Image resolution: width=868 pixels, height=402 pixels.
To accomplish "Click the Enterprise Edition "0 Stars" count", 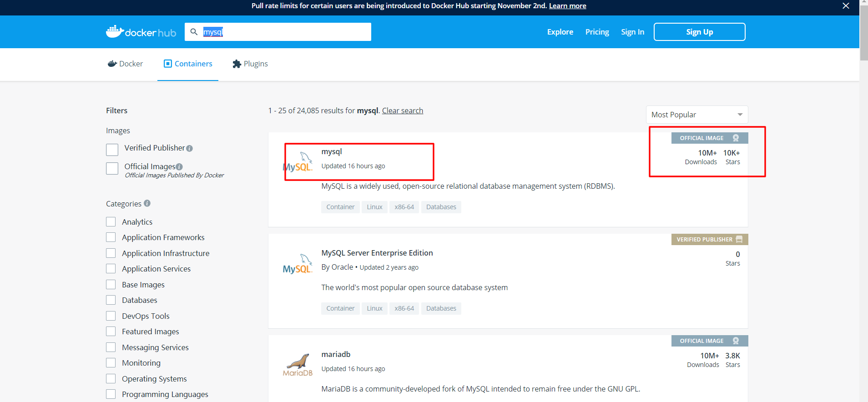I will coord(733,258).
